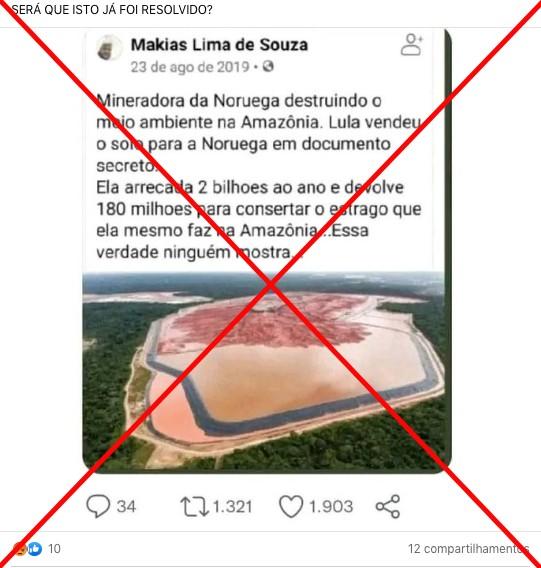Click the Mineradora da Noruega post text
This screenshot has width=541, height=568.
click(258, 133)
